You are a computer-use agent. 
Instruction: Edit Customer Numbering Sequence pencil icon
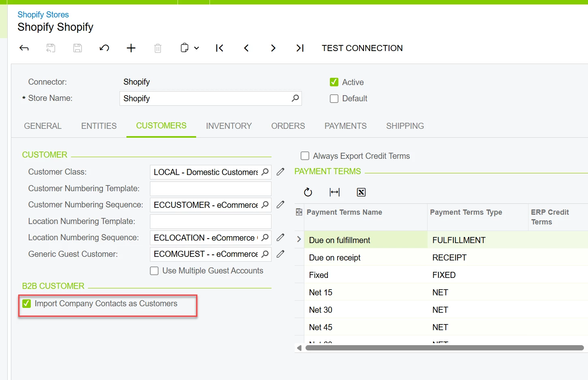coord(280,205)
